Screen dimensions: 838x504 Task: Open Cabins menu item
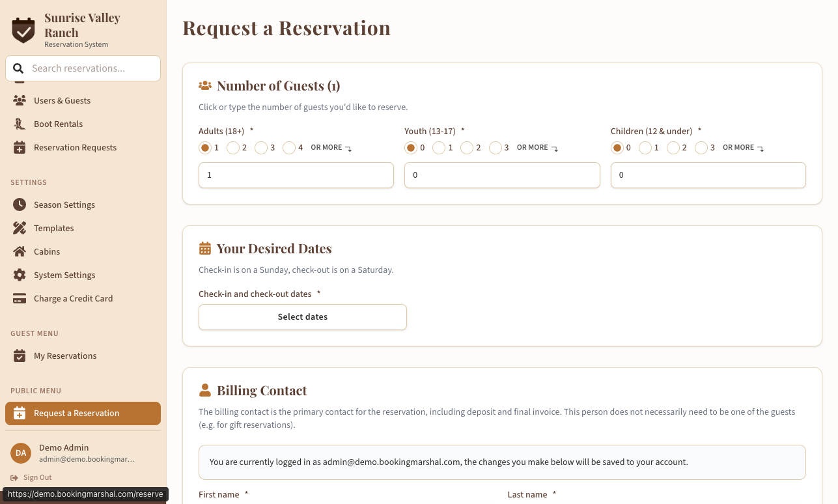point(83,251)
